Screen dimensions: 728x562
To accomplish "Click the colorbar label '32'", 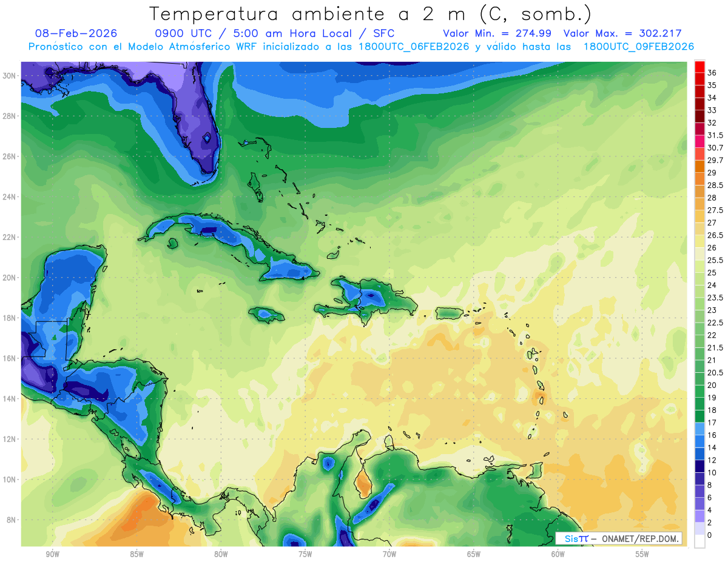I will click(712, 123).
